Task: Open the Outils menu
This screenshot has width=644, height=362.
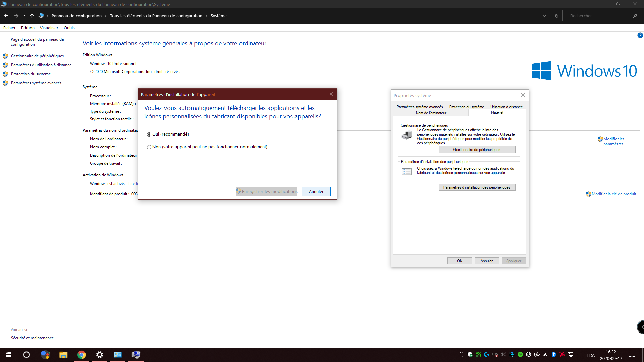Action: 69,28
